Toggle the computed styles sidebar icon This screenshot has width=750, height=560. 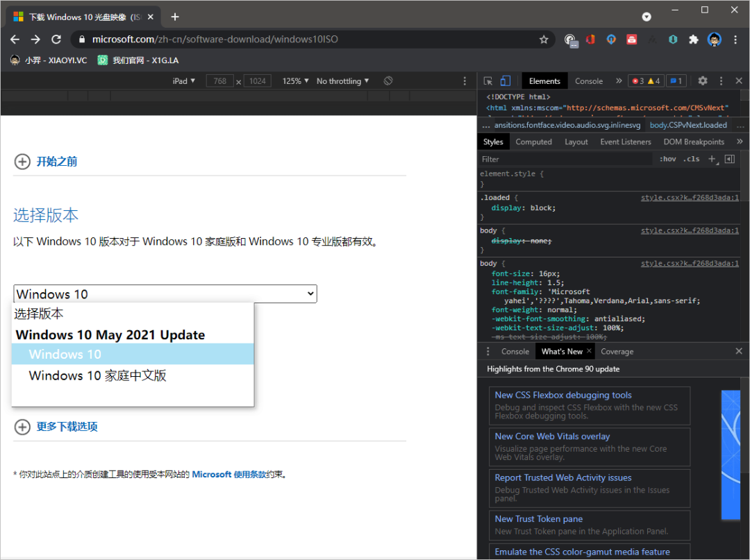729,159
